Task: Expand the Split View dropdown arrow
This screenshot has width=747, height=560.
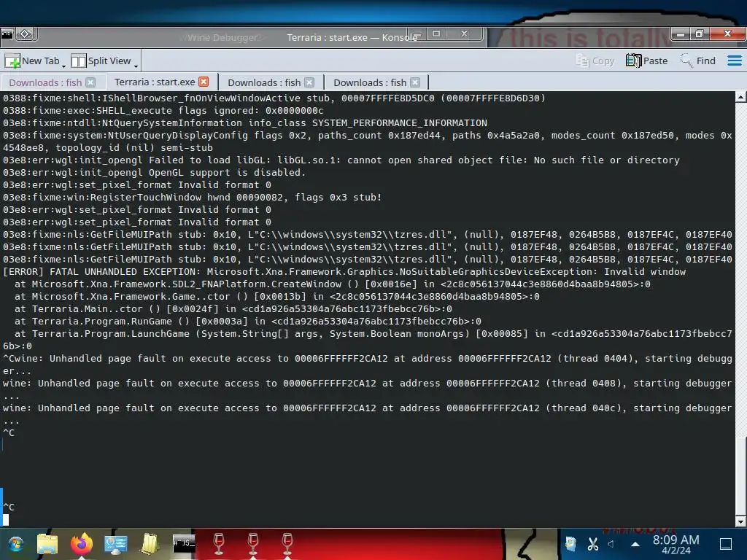Action: [x=136, y=66]
